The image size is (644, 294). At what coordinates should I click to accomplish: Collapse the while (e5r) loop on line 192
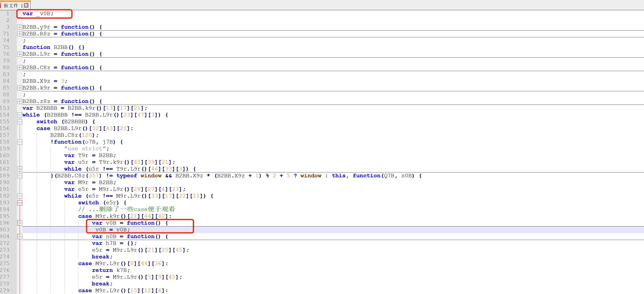click(x=19, y=196)
